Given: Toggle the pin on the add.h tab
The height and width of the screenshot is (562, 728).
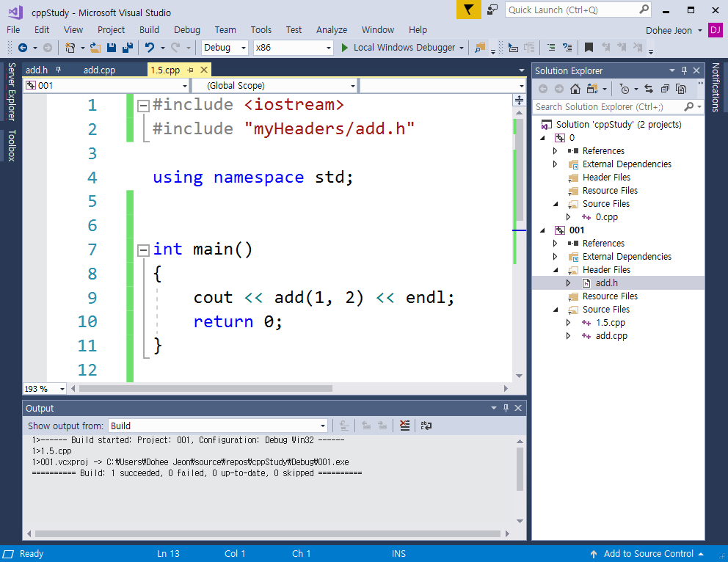Looking at the screenshot, I should [58, 70].
